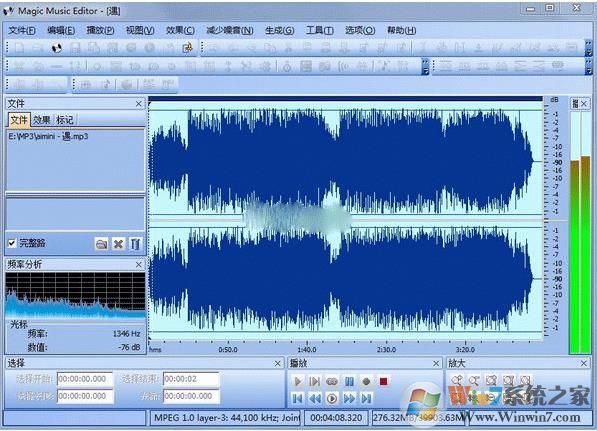Click the frequency analysis spectrum graph
The height and width of the screenshot is (431, 597).
coord(75,295)
